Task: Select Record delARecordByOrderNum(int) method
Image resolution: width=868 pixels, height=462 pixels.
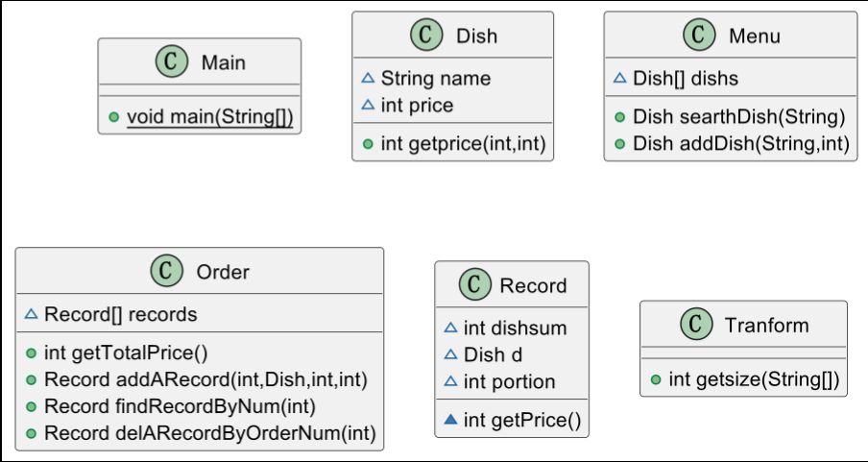Action: click(x=209, y=433)
